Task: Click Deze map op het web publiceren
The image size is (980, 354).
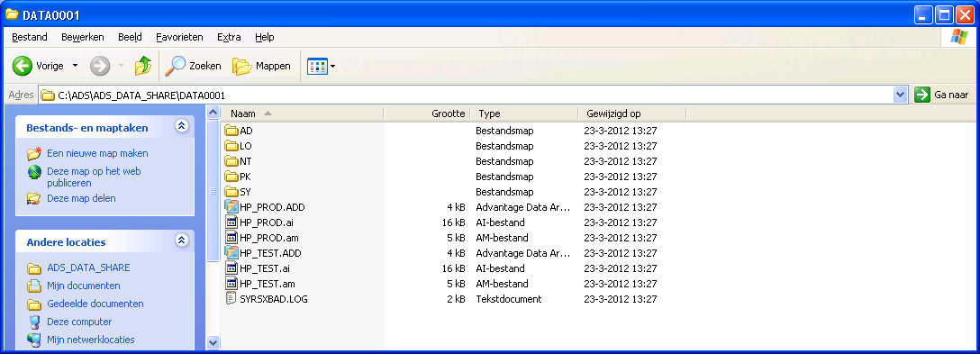Action: point(94,177)
